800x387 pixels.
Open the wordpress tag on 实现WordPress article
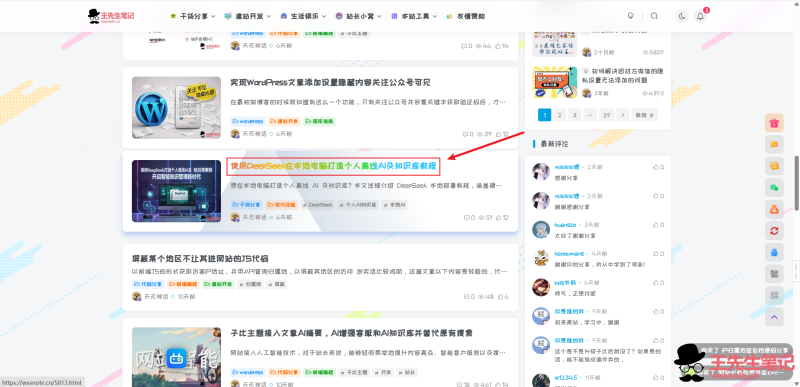[x=247, y=121]
